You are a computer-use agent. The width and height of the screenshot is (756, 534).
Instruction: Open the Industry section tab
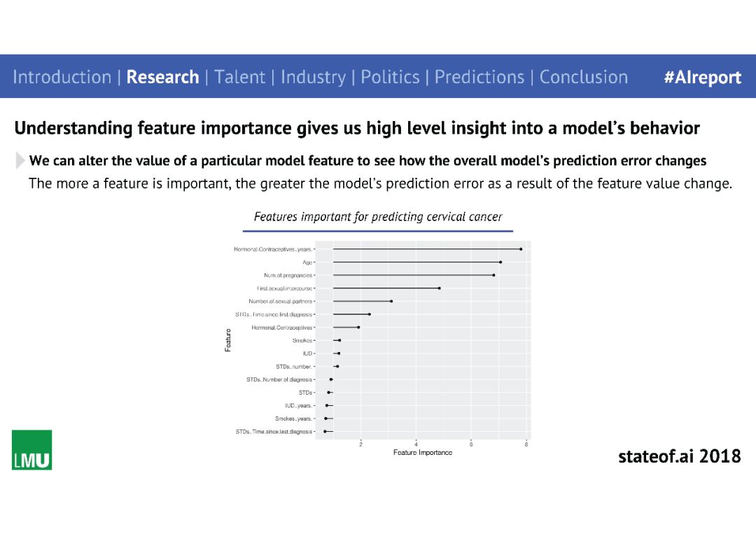pos(313,77)
